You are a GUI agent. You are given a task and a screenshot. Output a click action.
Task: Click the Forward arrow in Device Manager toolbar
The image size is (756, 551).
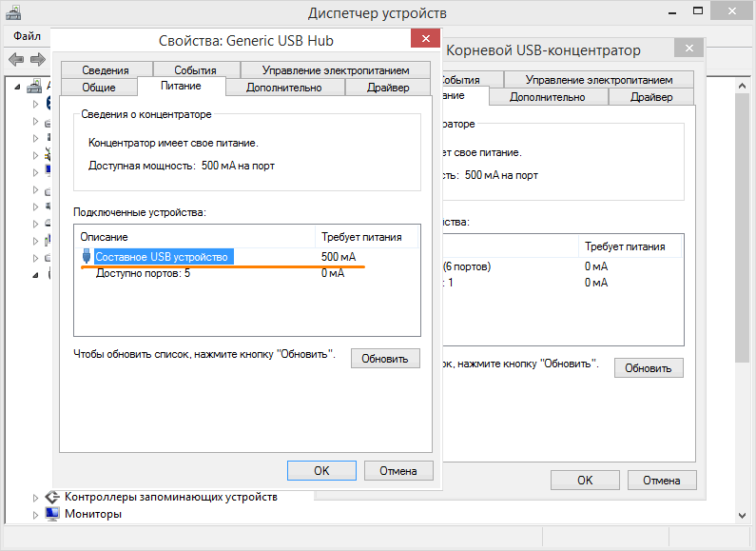tap(38, 59)
